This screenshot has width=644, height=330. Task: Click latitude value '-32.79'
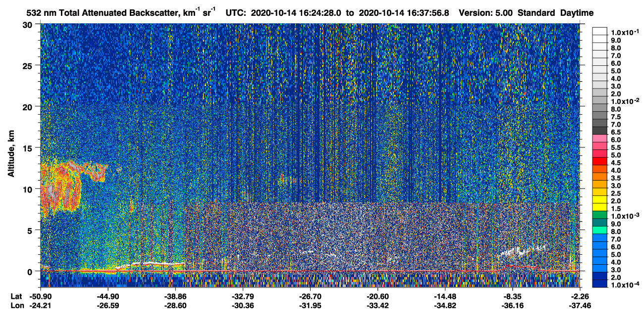[242, 296]
